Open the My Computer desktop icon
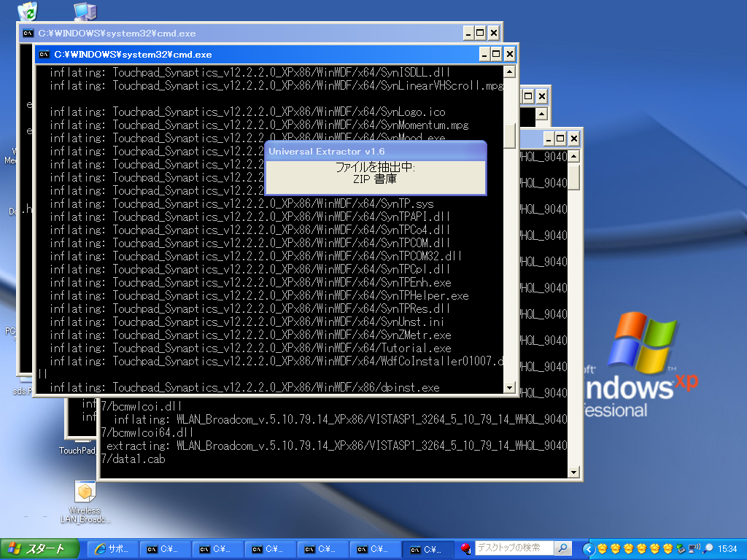Screen dimensions: 747x560 click(x=86, y=10)
